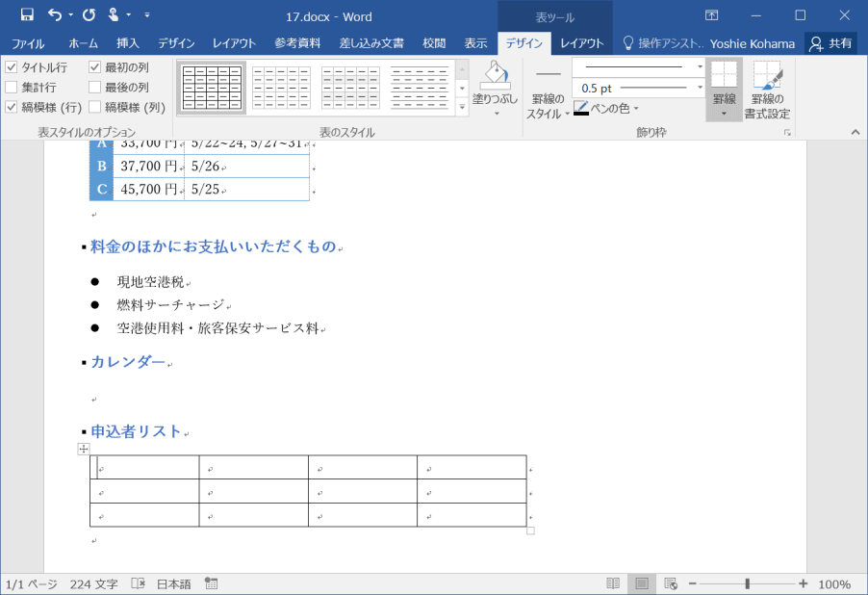Open the 罫線 dropdown arrow
Viewport: 868px width, 595px height.
[724, 115]
